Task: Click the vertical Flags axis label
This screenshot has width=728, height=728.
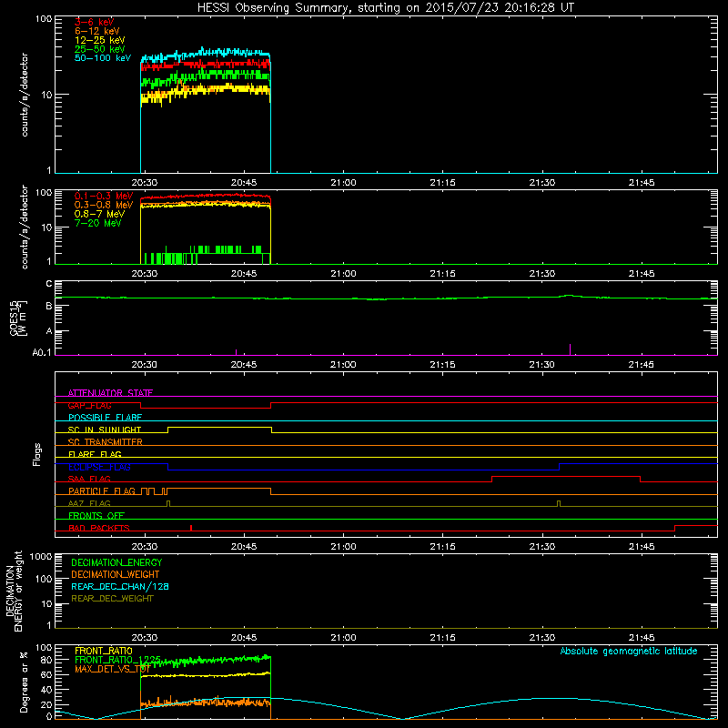Action: click(37, 454)
